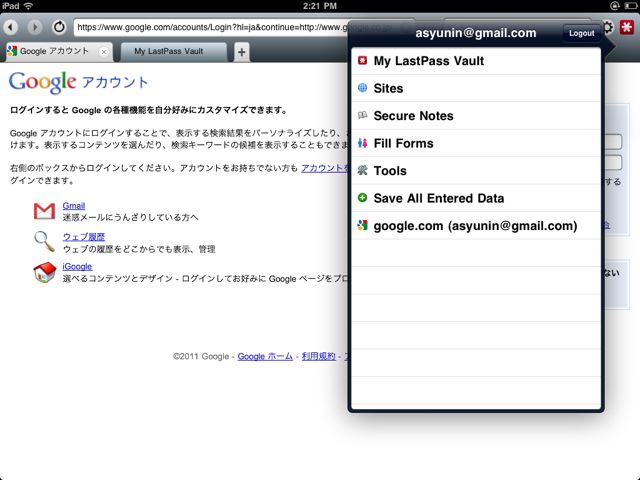Tap the Google favicon beside google.com entry
Screen dimensions: 640x480
click(x=362, y=225)
